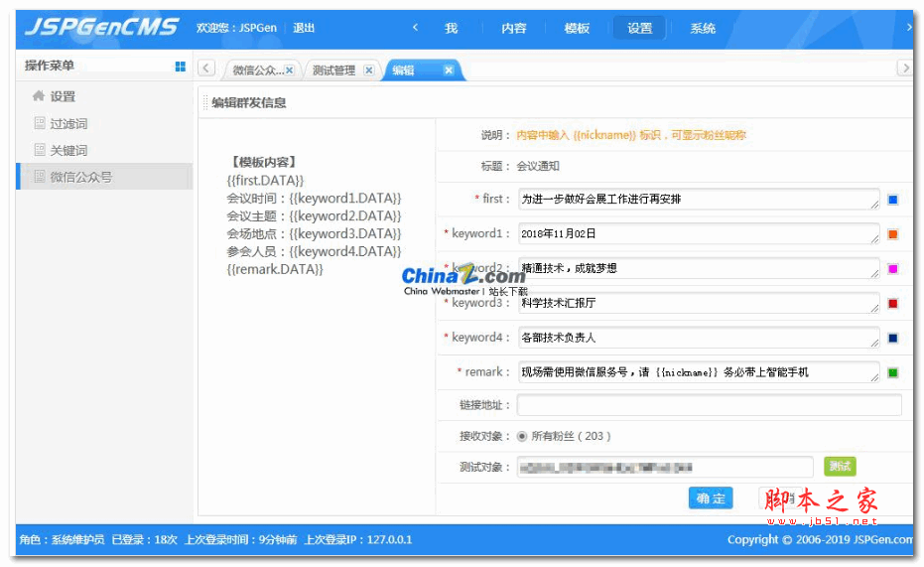This screenshot has height=567, width=924.
Task: Click the resize handle of first textarea
Action: click(874, 205)
